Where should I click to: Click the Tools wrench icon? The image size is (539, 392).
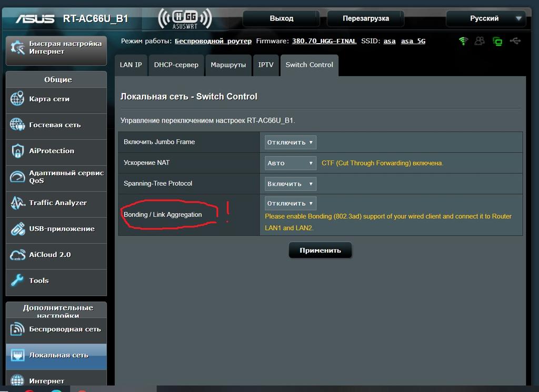17,280
